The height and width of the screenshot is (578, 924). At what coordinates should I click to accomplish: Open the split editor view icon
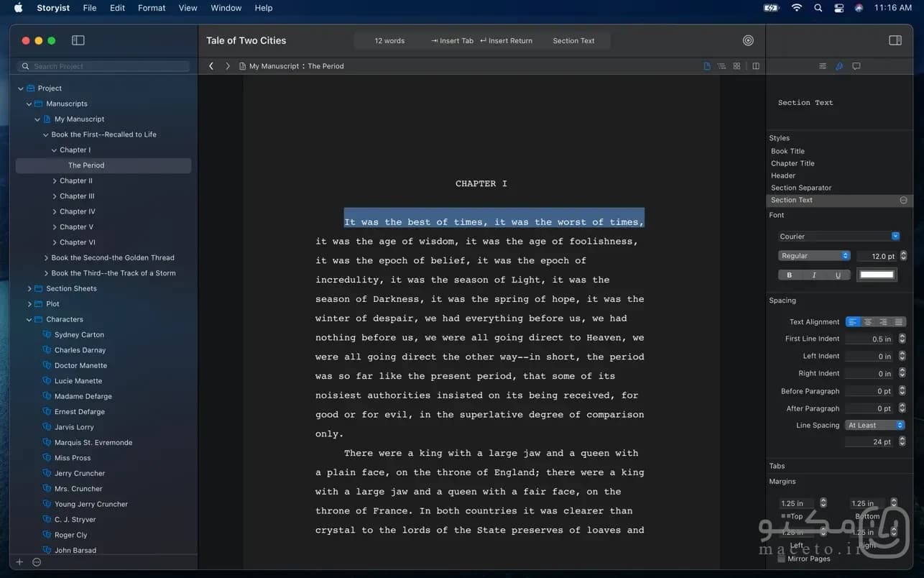tap(756, 66)
